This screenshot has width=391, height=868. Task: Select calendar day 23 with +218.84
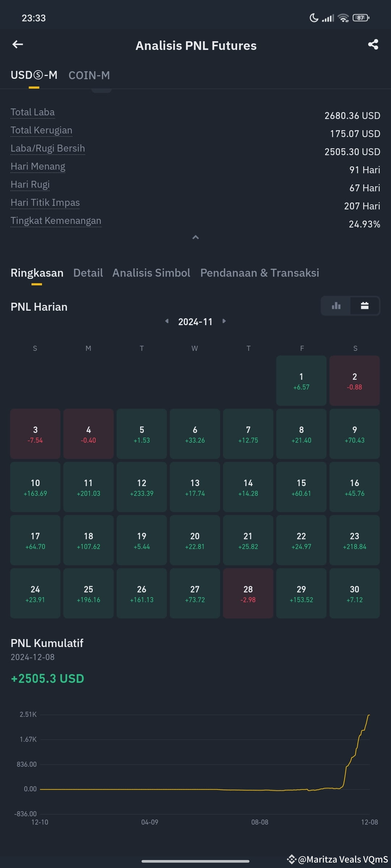354,540
